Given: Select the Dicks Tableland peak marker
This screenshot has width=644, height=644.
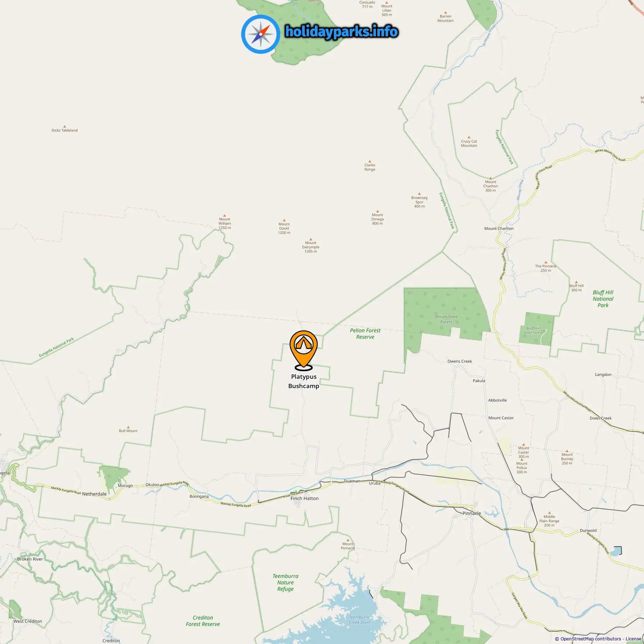Looking at the screenshot, I should [x=65, y=126].
